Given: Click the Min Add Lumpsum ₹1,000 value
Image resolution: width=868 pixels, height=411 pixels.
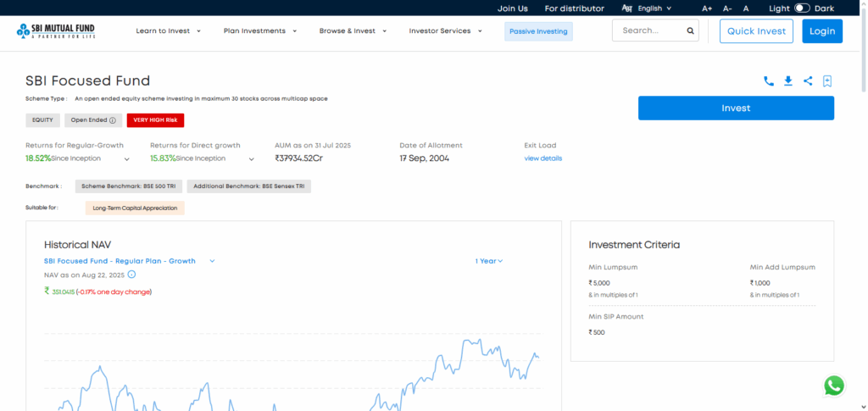Looking at the screenshot, I should tap(760, 283).
